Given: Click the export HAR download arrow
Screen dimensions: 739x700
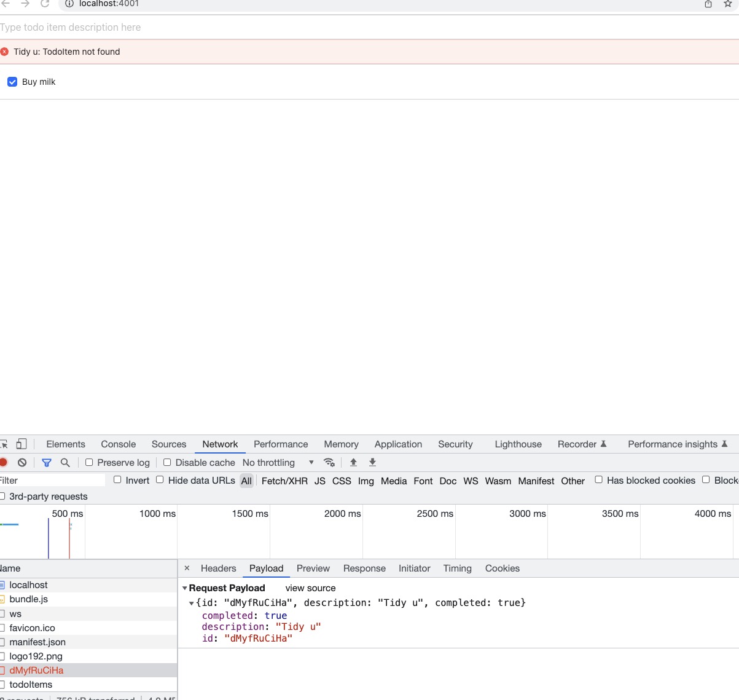Looking at the screenshot, I should [x=372, y=462].
